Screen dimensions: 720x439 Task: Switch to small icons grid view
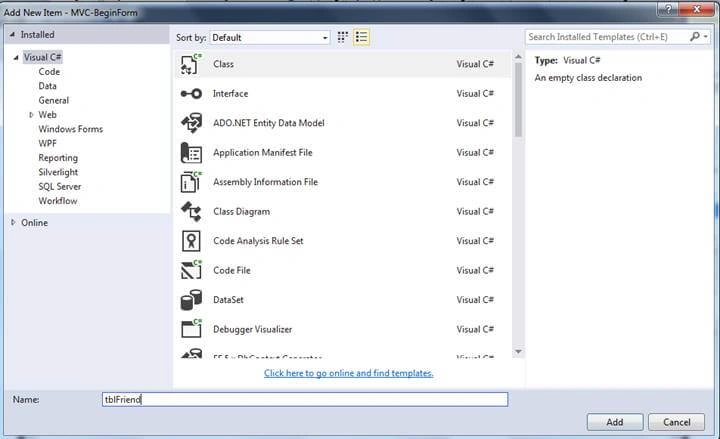pos(343,37)
